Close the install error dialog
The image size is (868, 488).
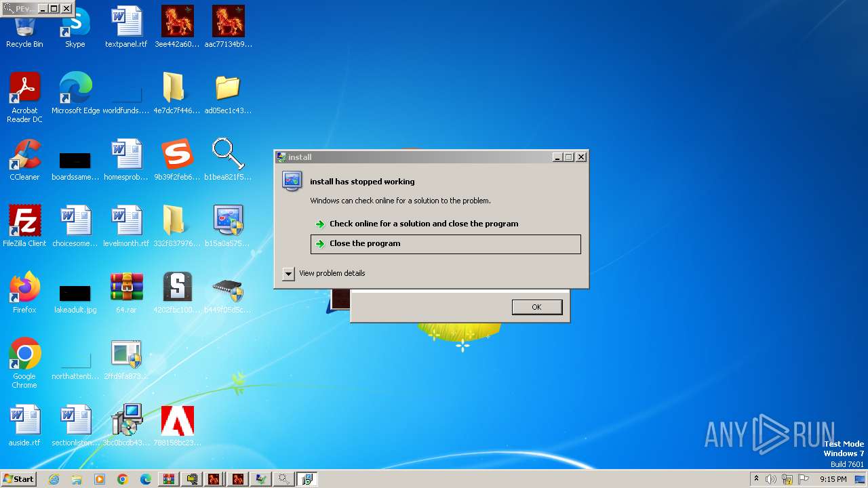pos(581,157)
